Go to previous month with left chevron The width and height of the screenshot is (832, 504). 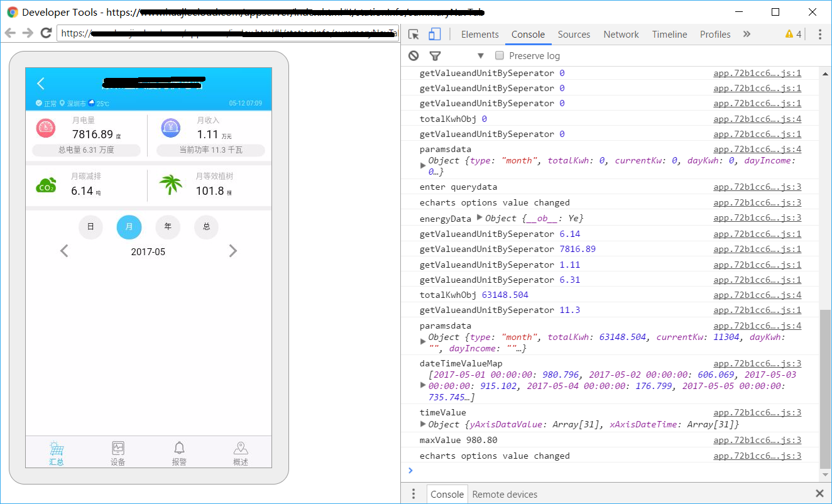coord(64,251)
